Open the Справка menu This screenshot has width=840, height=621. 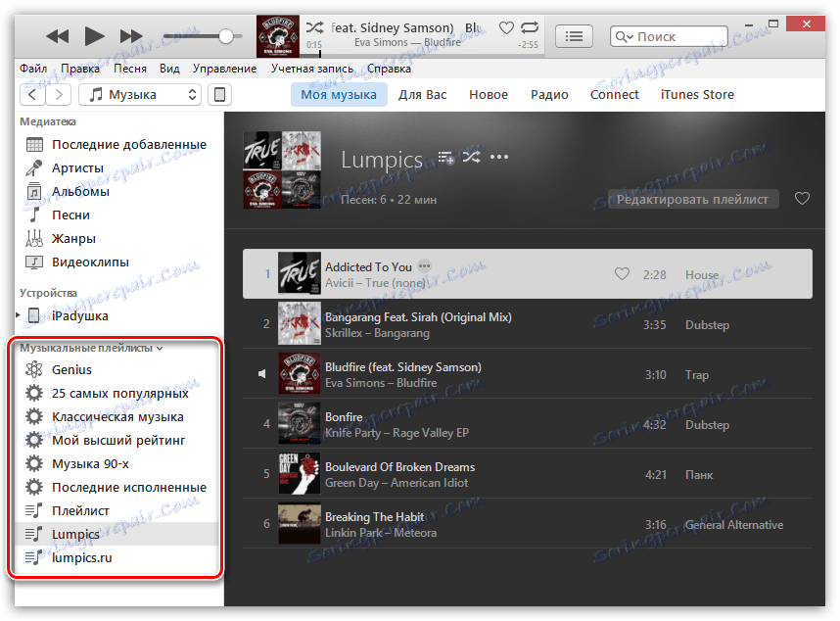(389, 69)
